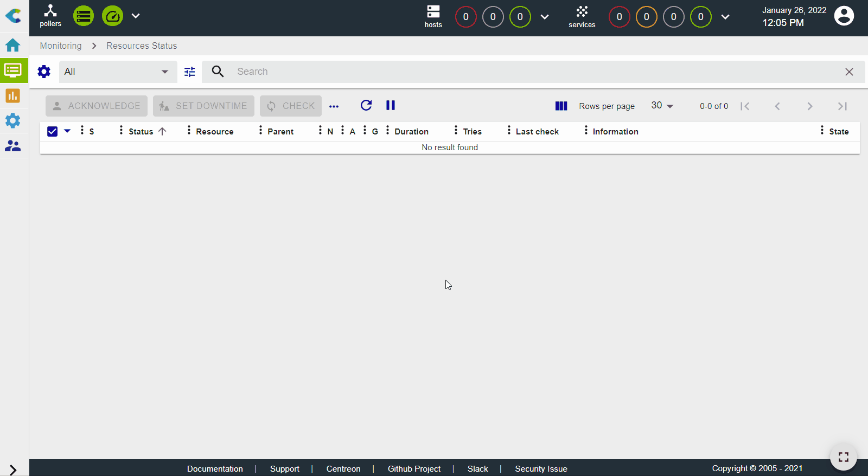868x476 pixels.
Task: Expand the services status chevron
Action: [725, 17]
